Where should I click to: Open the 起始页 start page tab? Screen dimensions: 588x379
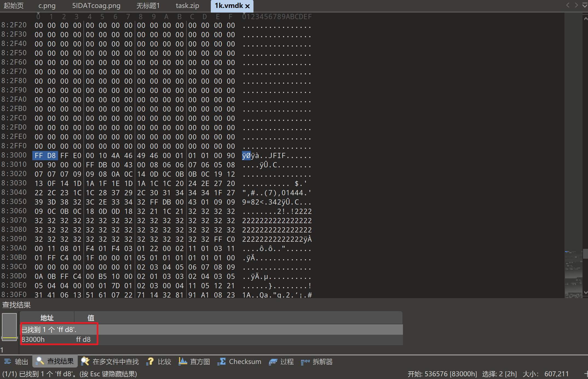pos(14,6)
